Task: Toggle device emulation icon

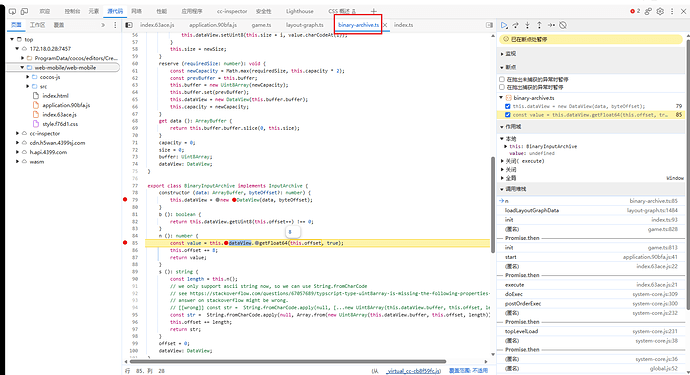Action: point(25,11)
